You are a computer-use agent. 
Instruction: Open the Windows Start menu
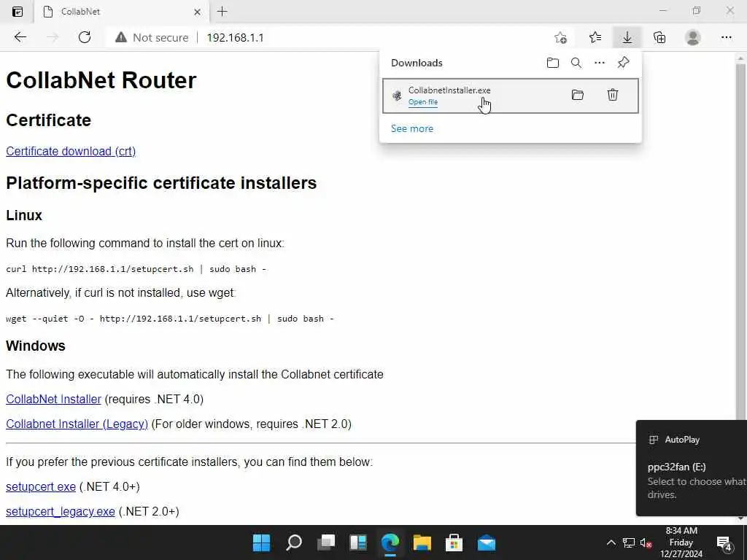pyautogui.click(x=262, y=542)
